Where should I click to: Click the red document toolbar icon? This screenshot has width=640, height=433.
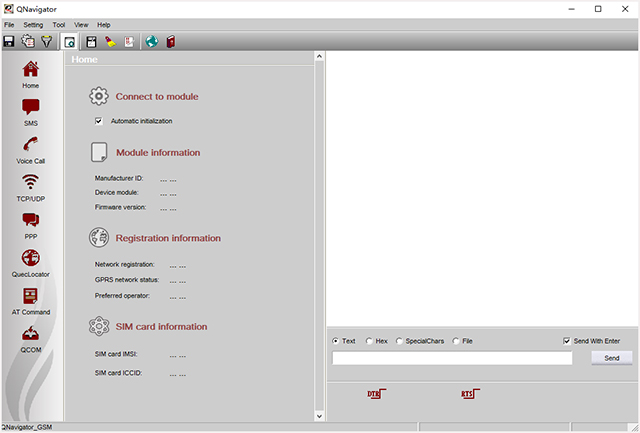tap(129, 42)
